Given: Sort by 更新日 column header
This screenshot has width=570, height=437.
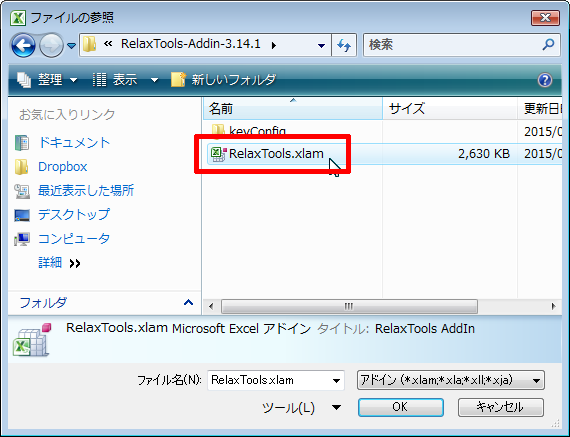Looking at the screenshot, I should (540, 109).
